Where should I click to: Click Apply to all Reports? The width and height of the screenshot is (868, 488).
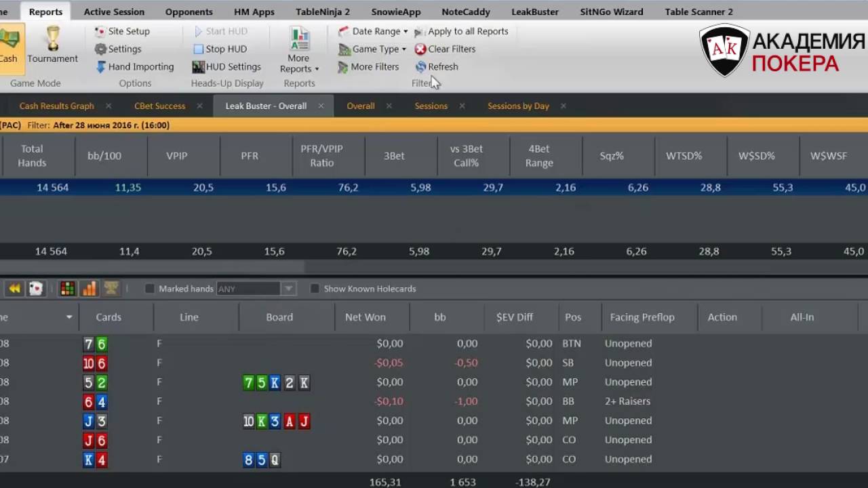click(461, 31)
